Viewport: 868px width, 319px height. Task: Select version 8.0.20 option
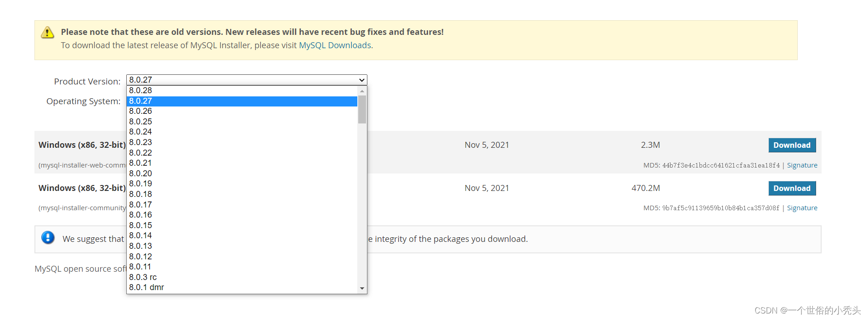pyautogui.click(x=242, y=173)
